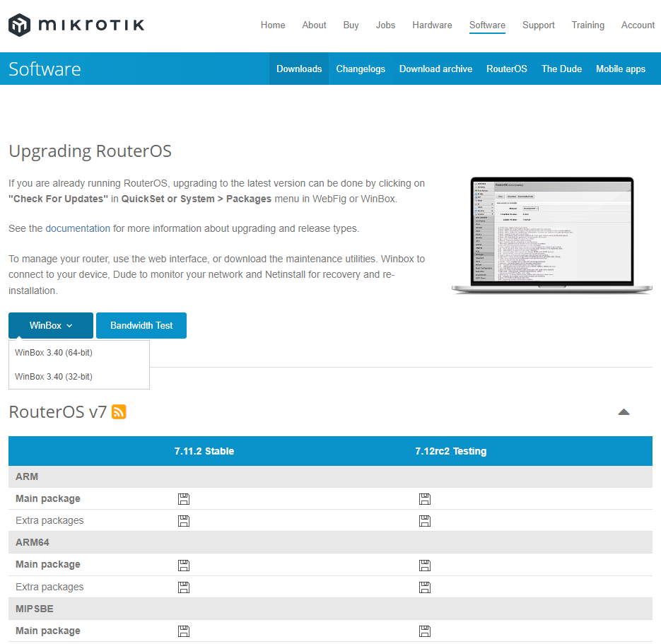The image size is (661, 644).
Task: Click the Upgrading RouterOS heading
Action: (x=90, y=151)
